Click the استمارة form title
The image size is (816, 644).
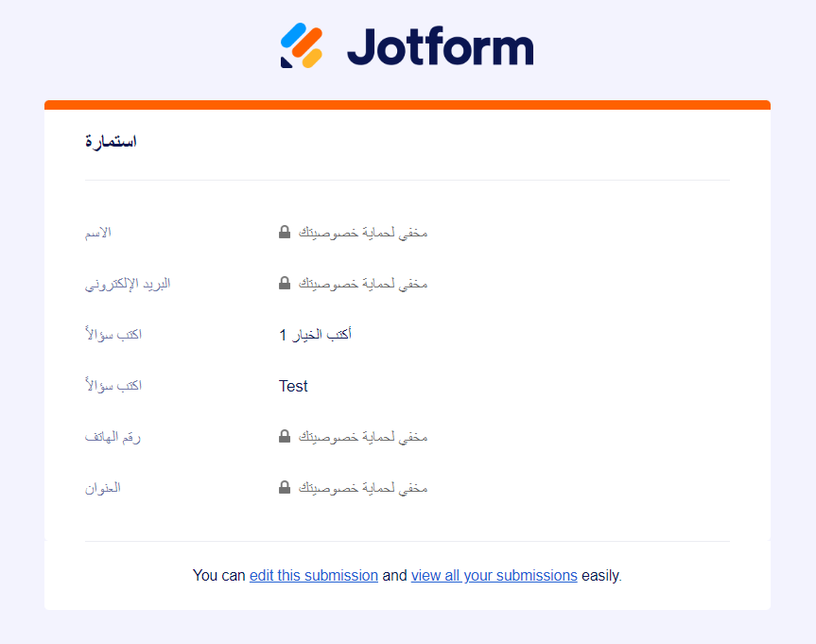tap(111, 141)
